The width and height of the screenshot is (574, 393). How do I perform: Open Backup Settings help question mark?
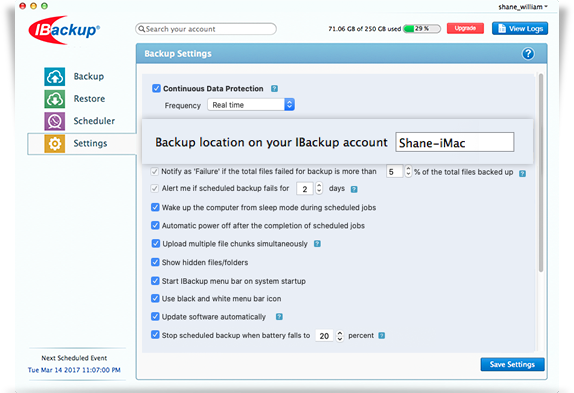[x=528, y=54]
